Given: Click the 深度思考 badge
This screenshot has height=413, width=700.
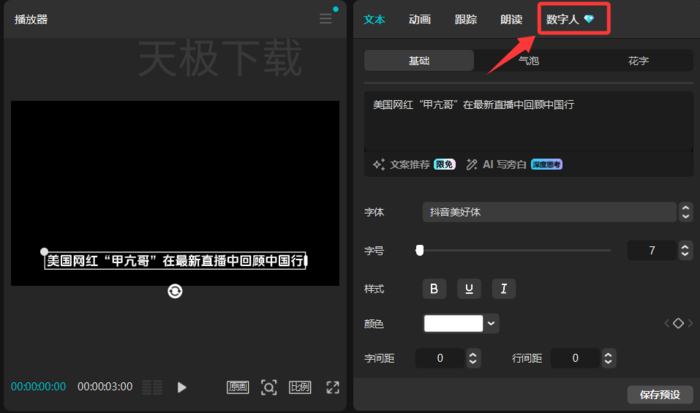Looking at the screenshot, I should 546,164.
